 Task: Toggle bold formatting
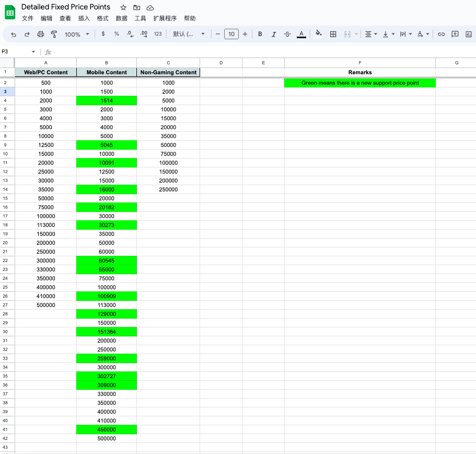(260, 34)
